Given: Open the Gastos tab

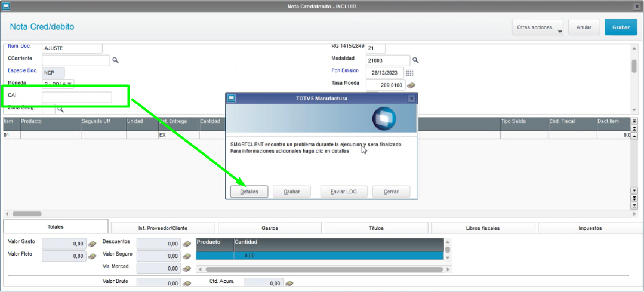Looking at the screenshot, I should pyautogui.click(x=270, y=228).
